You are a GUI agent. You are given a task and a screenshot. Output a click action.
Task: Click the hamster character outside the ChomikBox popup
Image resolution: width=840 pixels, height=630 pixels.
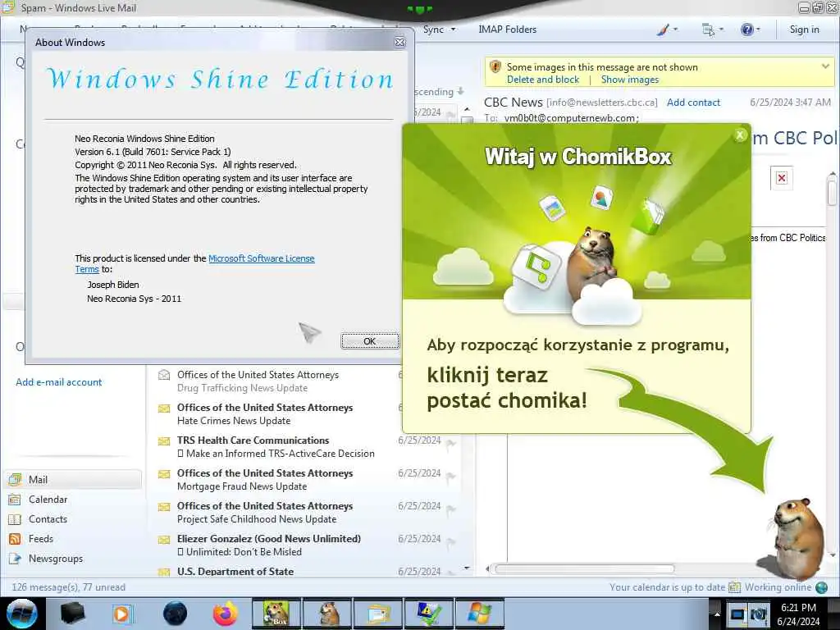(x=797, y=538)
